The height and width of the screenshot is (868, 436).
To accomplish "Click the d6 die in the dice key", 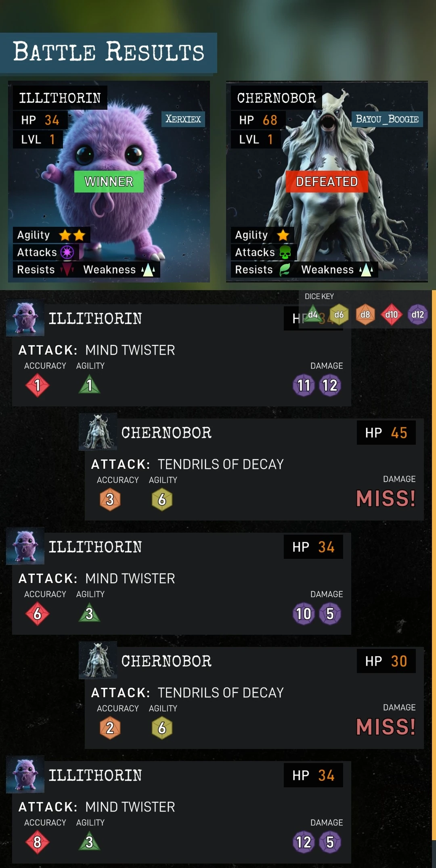I will pos(339,314).
